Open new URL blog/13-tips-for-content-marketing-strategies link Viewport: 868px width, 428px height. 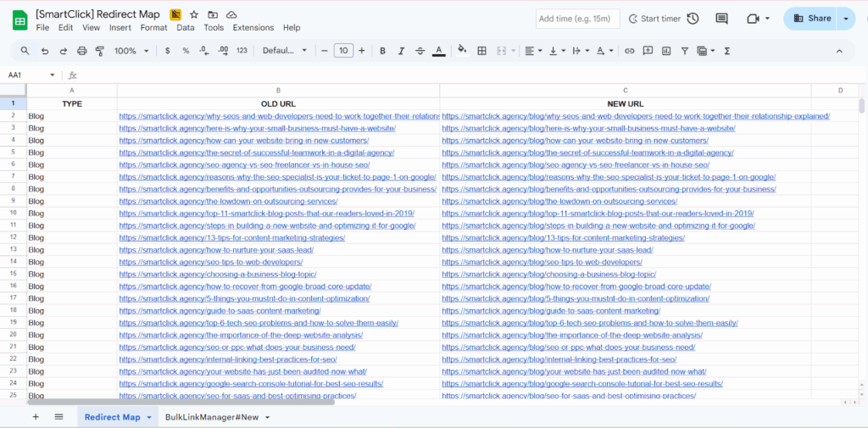pos(564,237)
